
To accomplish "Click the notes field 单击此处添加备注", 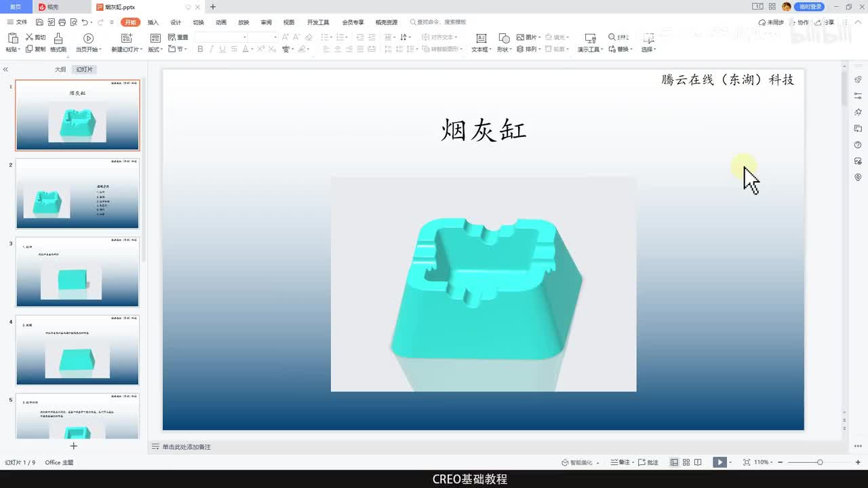I will (186, 447).
